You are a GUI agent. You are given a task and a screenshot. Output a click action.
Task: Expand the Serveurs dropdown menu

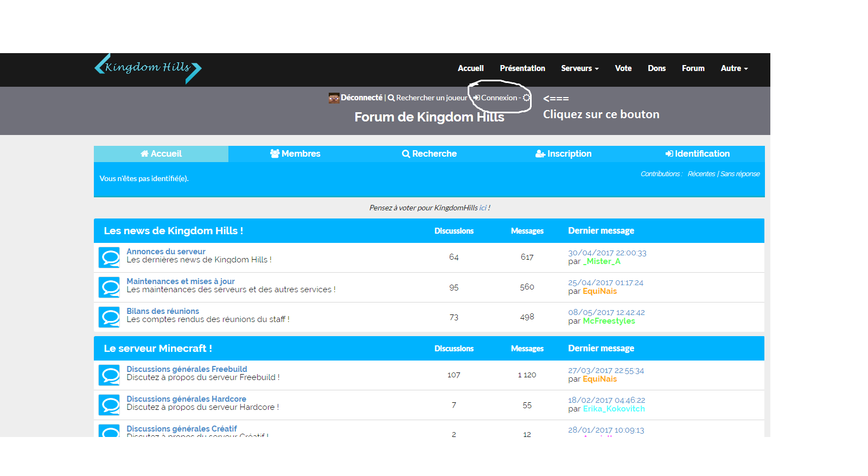pyautogui.click(x=579, y=68)
